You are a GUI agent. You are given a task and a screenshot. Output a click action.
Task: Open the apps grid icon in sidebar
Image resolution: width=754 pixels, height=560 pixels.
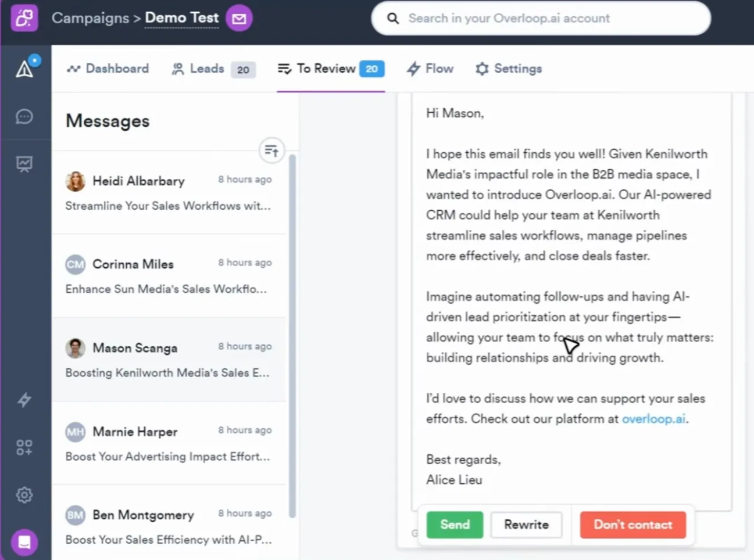[x=24, y=447]
